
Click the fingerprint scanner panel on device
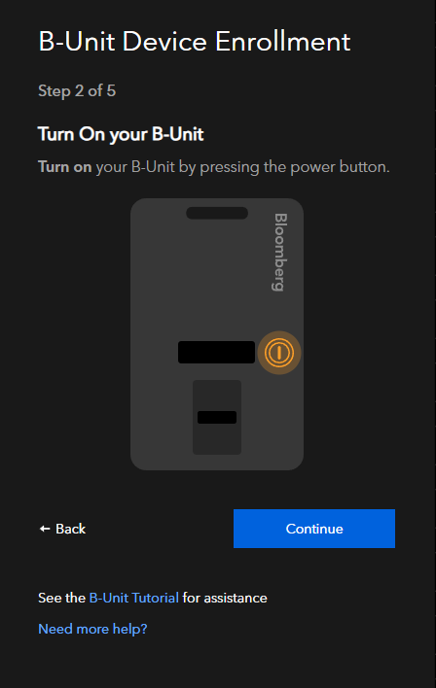[x=217, y=417]
